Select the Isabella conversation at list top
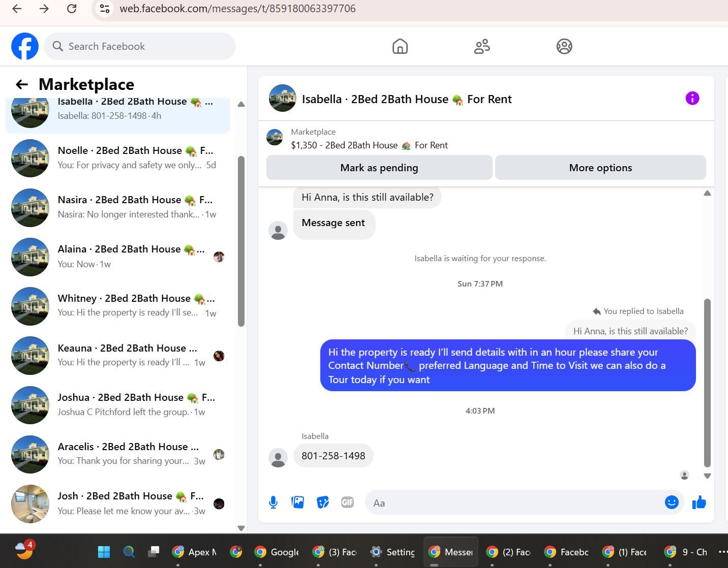728x568 pixels. tap(118, 115)
